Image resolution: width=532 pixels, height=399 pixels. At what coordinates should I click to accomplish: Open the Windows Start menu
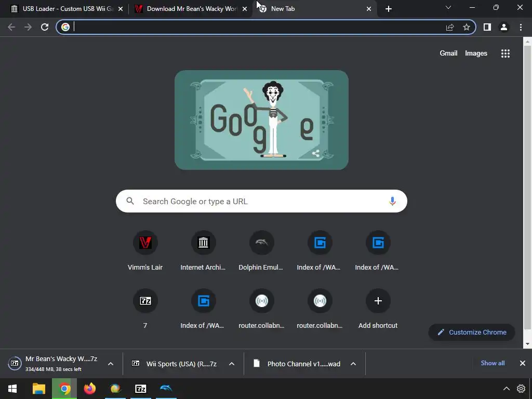pyautogui.click(x=12, y=389)
